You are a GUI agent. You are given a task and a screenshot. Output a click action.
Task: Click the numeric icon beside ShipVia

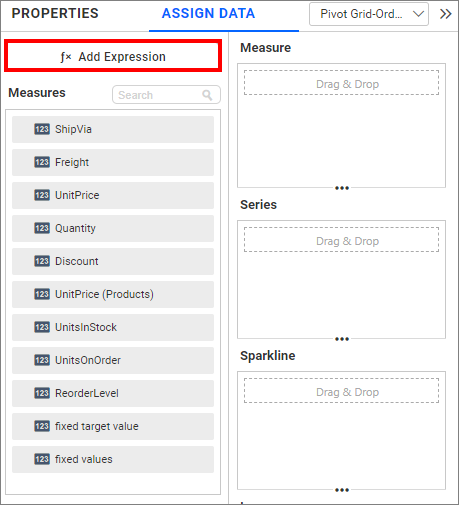(42, 129)
